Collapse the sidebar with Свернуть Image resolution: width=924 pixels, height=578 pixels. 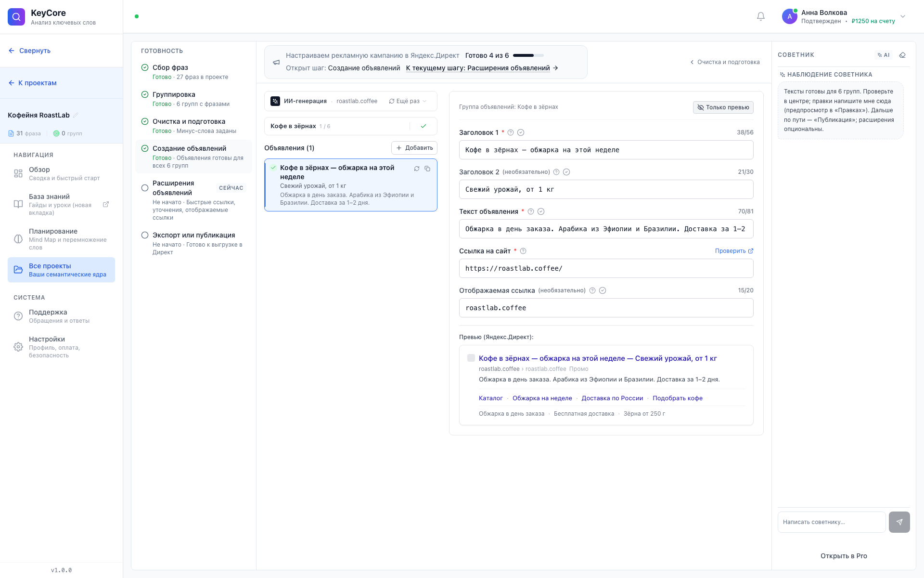[29, 51]
